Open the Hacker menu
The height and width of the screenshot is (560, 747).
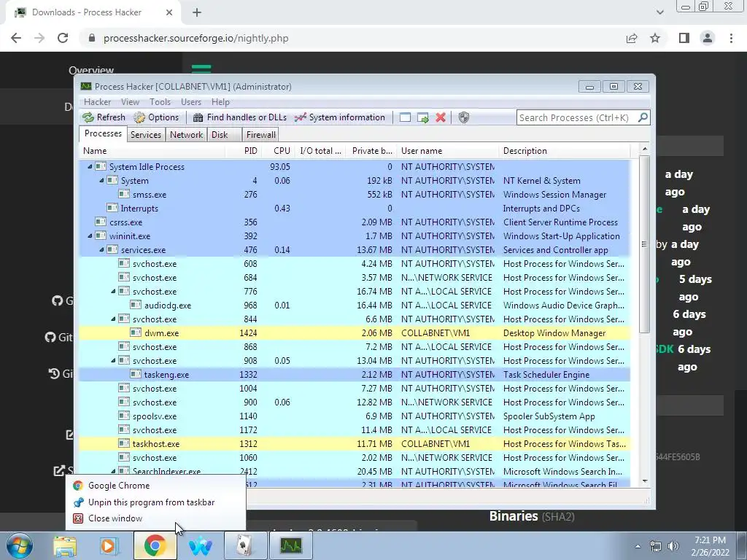[97, 102]
